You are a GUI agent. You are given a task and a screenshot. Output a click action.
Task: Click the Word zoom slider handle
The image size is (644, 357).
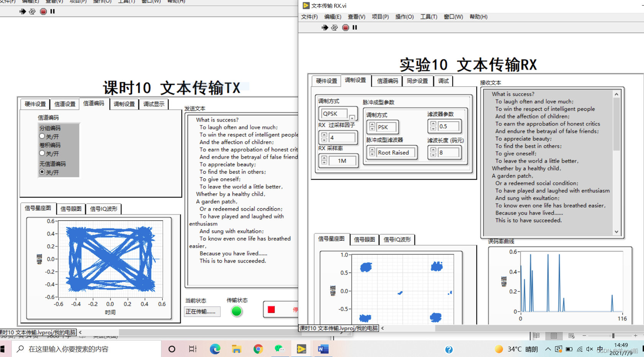[613, 336]
